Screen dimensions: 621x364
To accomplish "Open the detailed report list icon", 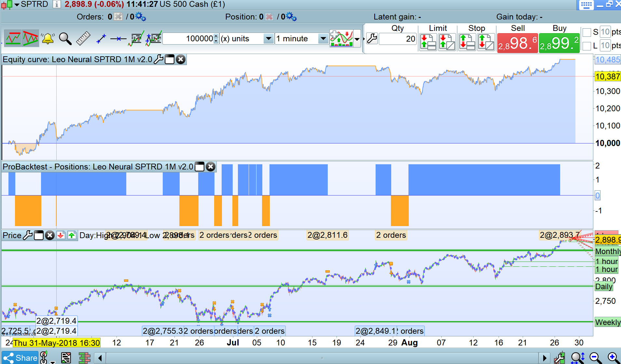I will pos(66,358).
